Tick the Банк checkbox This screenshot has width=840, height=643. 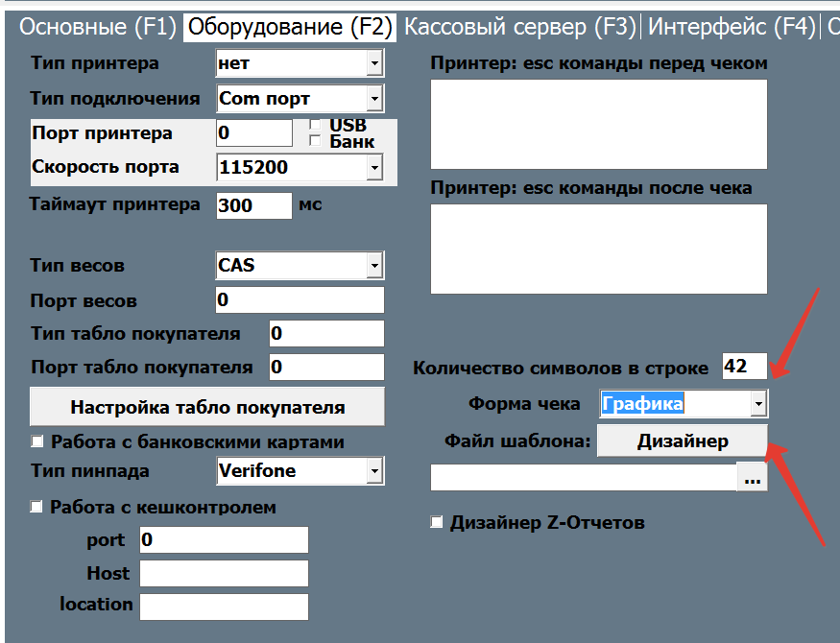[x=315, y=142]
